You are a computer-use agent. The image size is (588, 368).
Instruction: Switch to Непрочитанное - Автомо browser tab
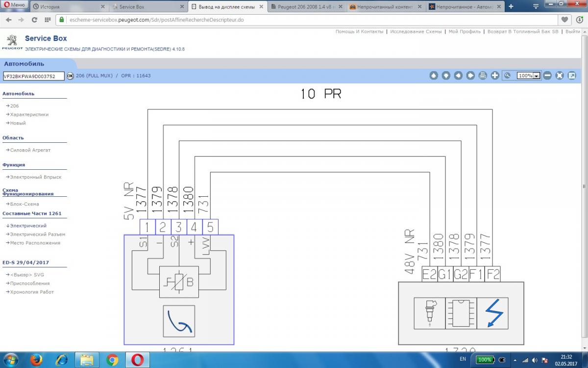pyautogui.click(x=465, y=7)
